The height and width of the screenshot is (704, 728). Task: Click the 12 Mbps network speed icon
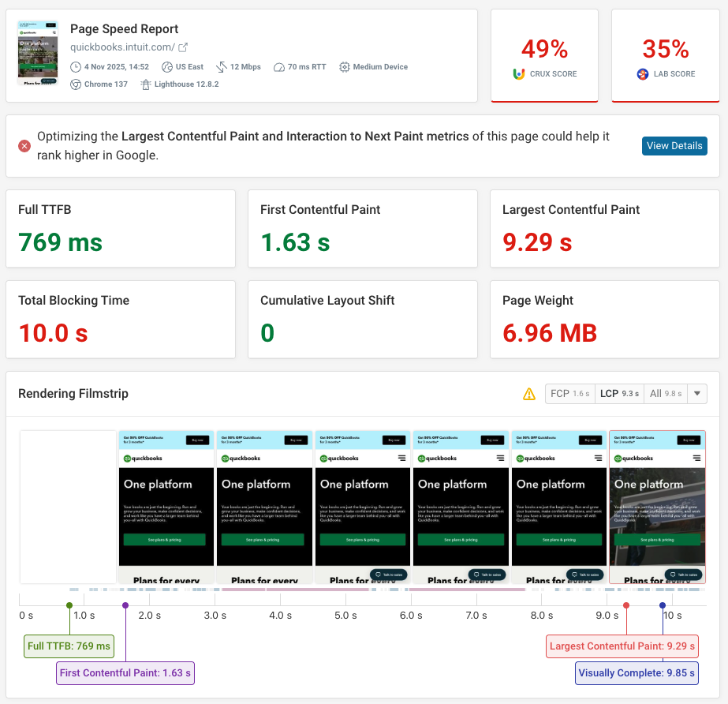click(x=222, y=66)
